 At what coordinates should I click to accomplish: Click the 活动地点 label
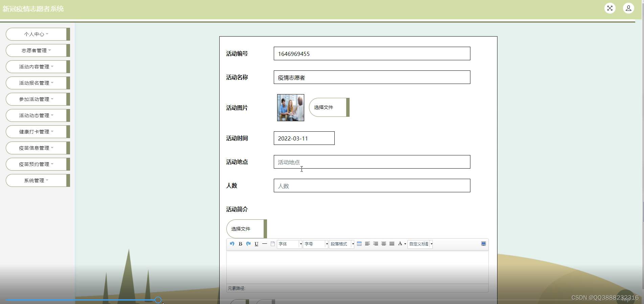coord(237,162)
